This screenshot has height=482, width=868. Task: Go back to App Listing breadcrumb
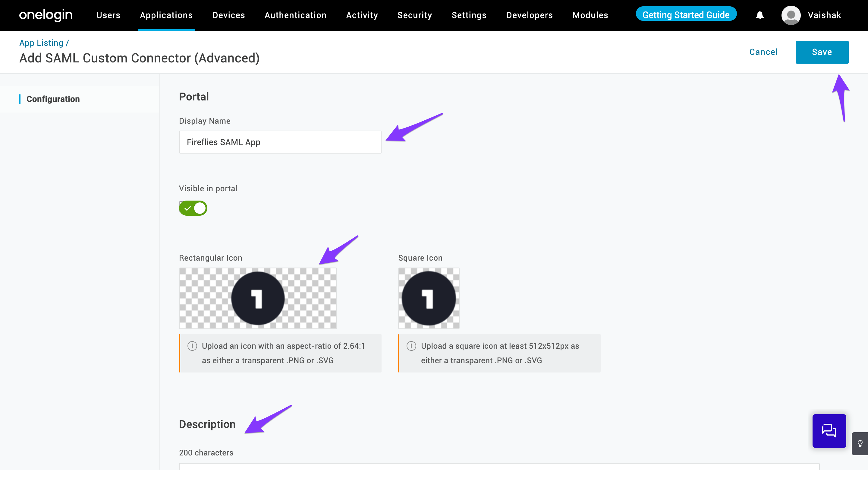pos(41,43)
